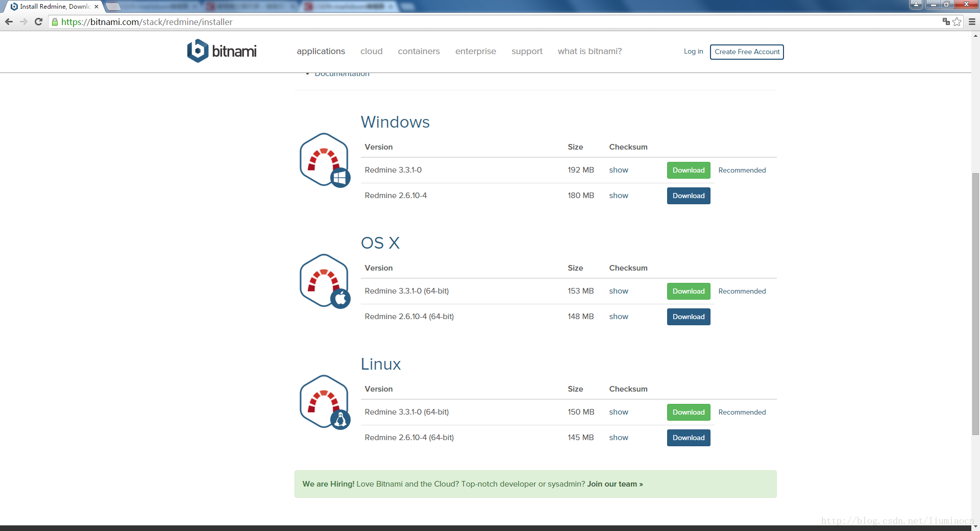The width and height of the screenshot is (980, 531).
Task: Click the Join our team link
Action: (x=615, y=484)
